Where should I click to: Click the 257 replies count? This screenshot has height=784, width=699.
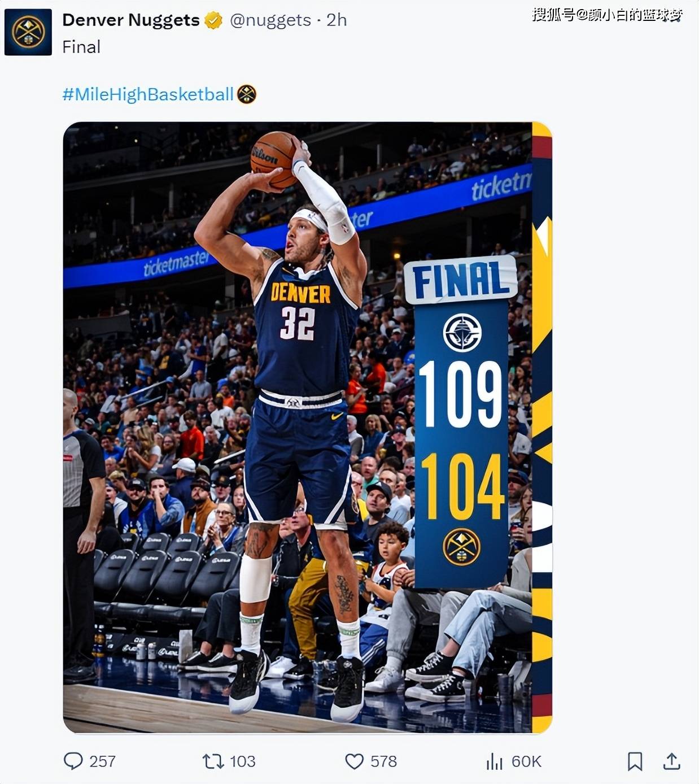(x=102, y=761)
